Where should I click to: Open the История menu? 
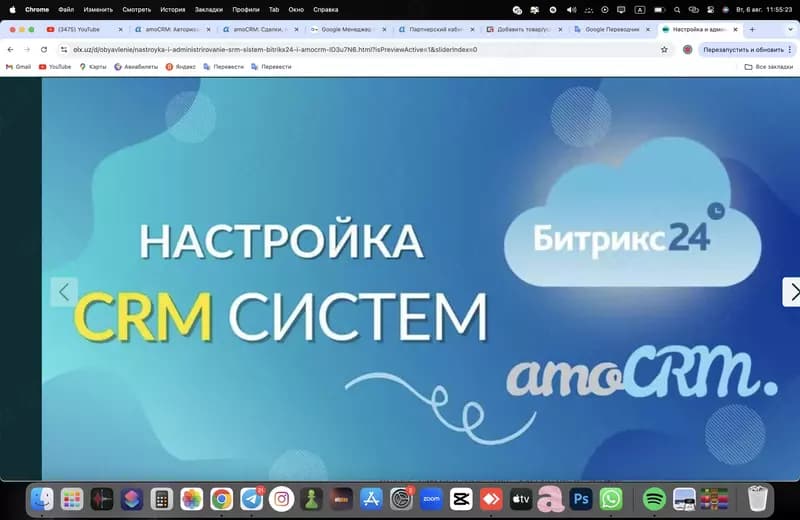[x=172, y=10]
